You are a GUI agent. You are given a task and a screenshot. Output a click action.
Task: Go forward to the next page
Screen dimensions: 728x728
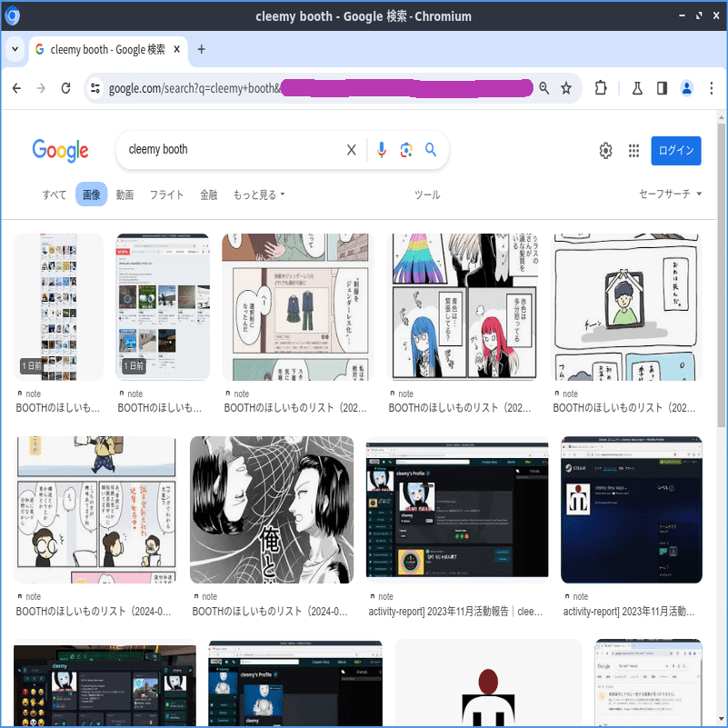pos(41,88)
